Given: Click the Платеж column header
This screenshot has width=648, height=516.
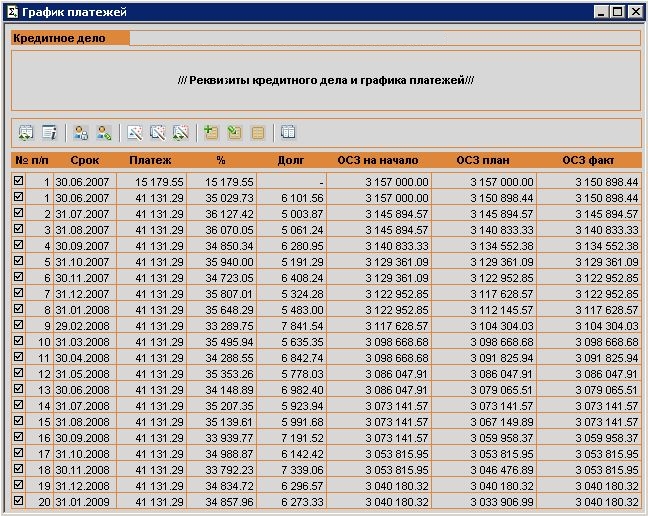Looking at the screenshot, I should coord(150,160).
